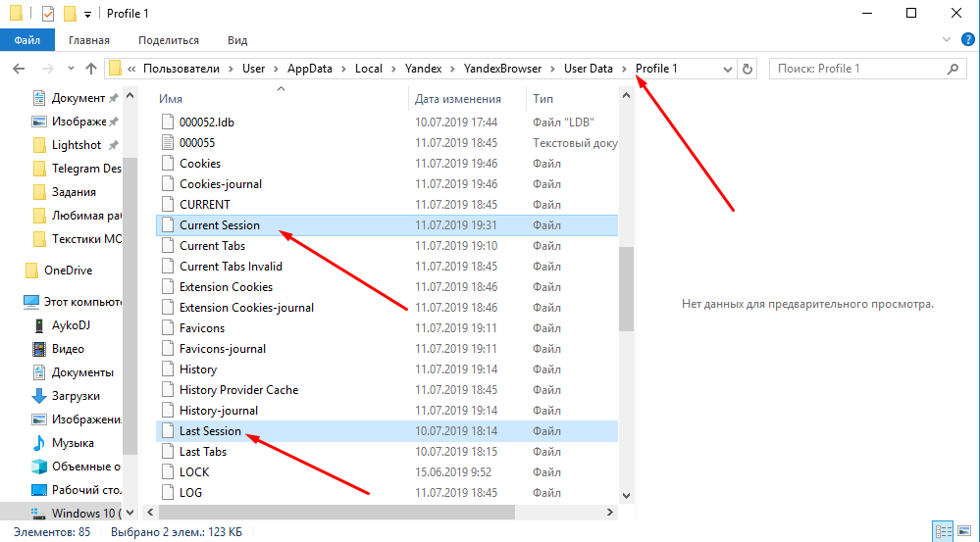Click the search magnifier icon
Image resolution: width=980 pixels, height=542 pixels.
952,69
